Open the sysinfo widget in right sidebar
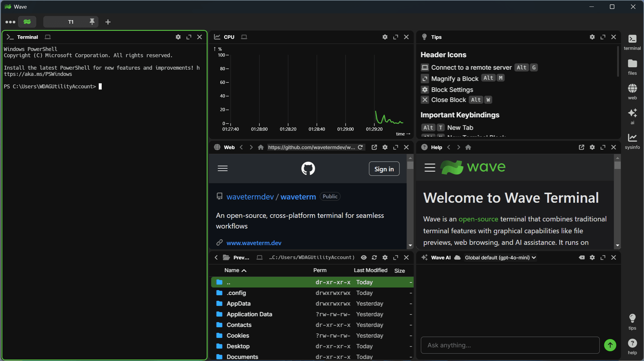Screen dimensions: 644x361 pyautogui.click(x=632, y=141)
